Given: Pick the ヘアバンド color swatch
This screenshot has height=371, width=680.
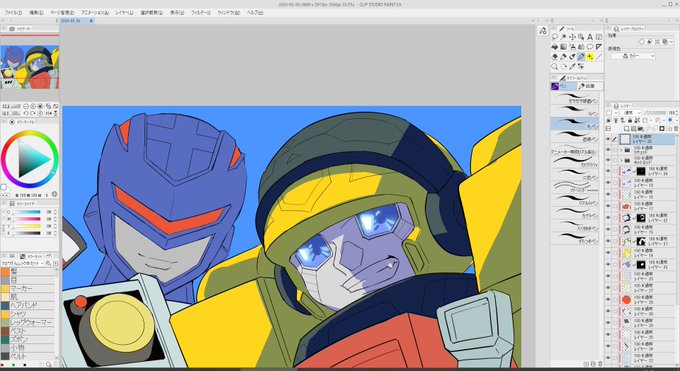Looking at the screenshot, I should point(28,305).
